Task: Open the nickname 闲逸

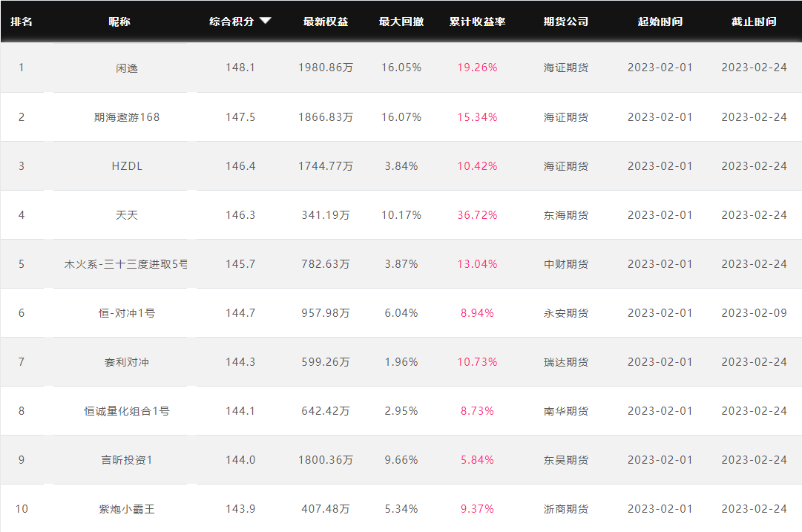Action: pyautogui.click(x=126, y=68)
